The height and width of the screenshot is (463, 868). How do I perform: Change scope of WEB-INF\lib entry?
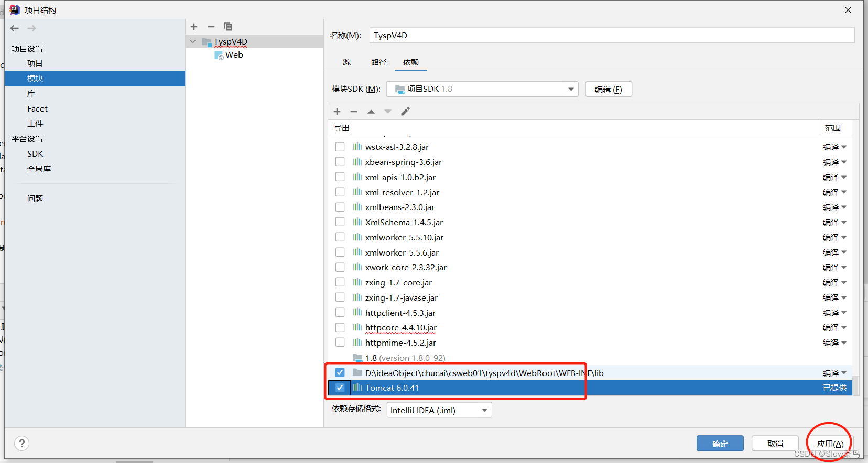tap(834, 373)
